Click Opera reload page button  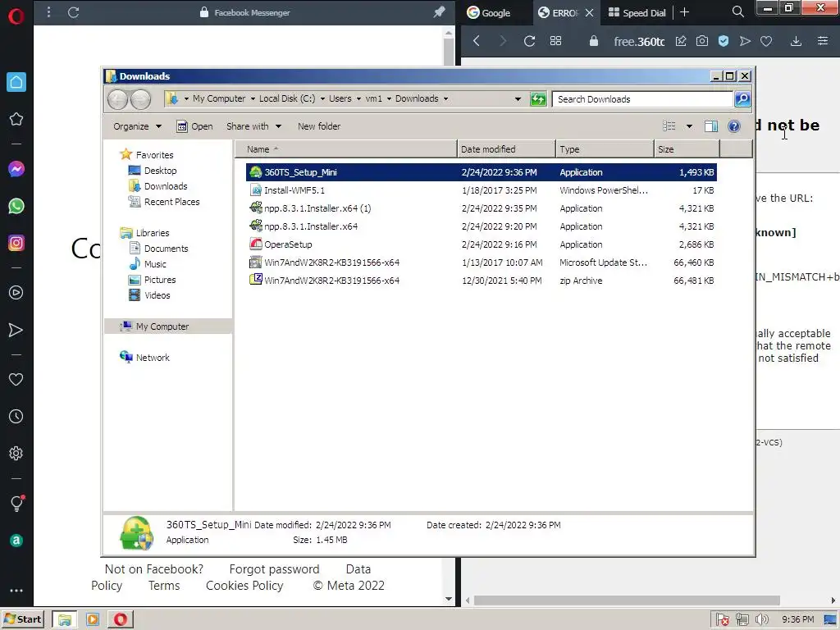click(x=529, y=41)
